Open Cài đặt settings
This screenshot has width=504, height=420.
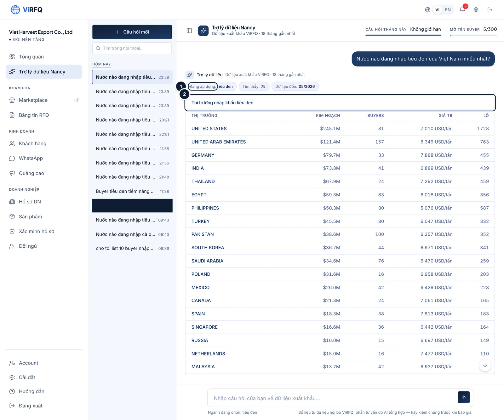click(x=44, y=377)
